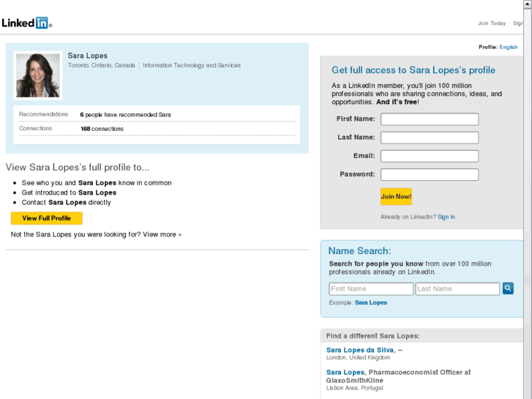
Task: Click the 168 connections text
Action: 102,129
